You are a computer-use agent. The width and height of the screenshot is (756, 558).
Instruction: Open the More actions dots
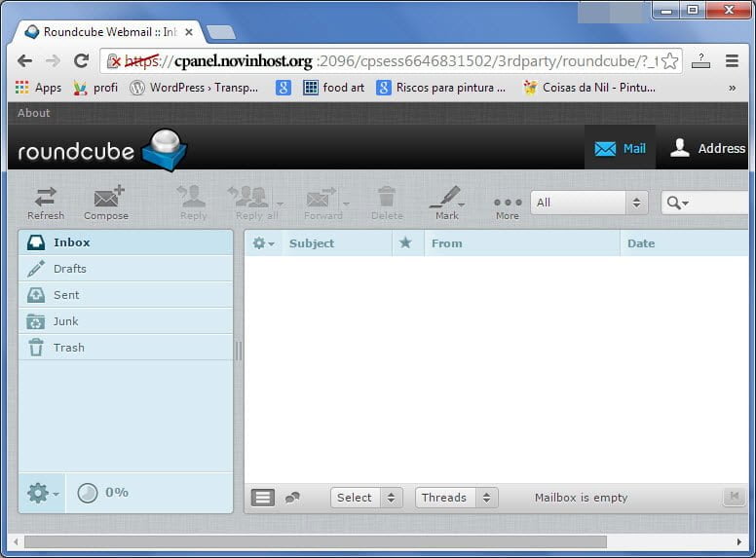pyautogui.click(x=508, y=207)
